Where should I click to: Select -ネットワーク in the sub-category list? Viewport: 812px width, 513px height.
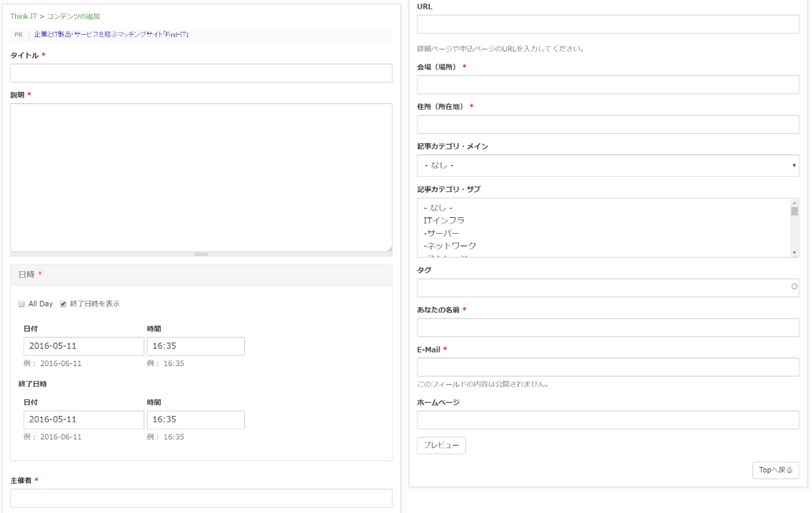point(450,246)
